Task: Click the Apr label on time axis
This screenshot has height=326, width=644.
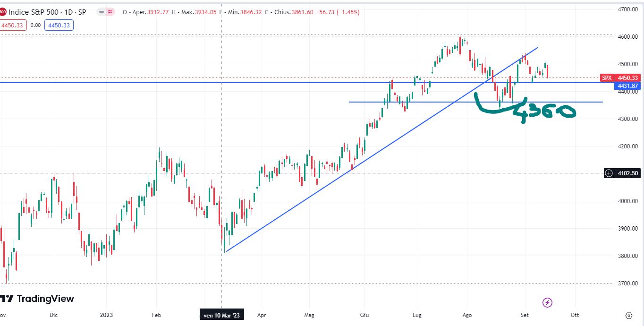Action: point(262,315)
